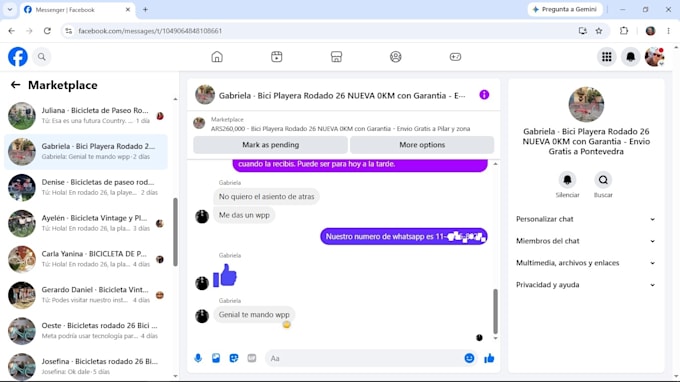This screenshot has width=680, height=382.
Task: Close the Messenger browser tab
Action: tap(128, 10)
